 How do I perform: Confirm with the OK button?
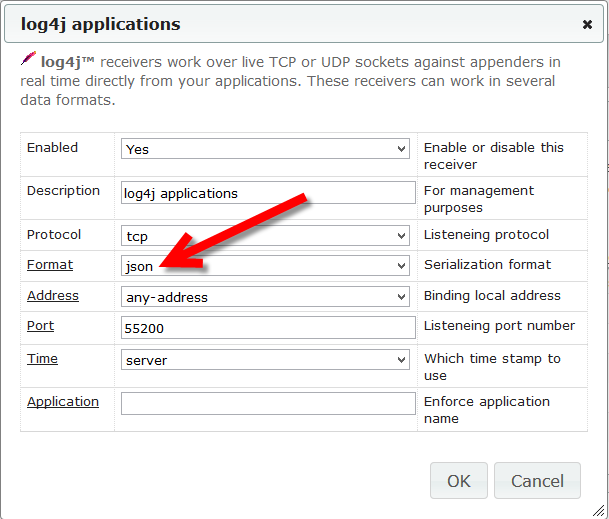pos(459,481)
